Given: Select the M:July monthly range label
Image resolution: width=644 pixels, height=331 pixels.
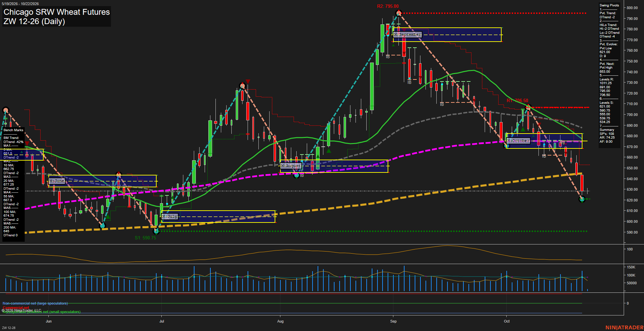Looking at the screenshot, I should click(x=170, y=216).
